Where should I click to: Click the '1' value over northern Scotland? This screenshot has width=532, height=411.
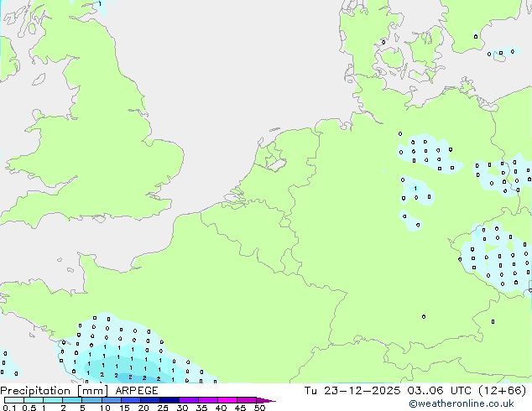(x=100, y=3)
